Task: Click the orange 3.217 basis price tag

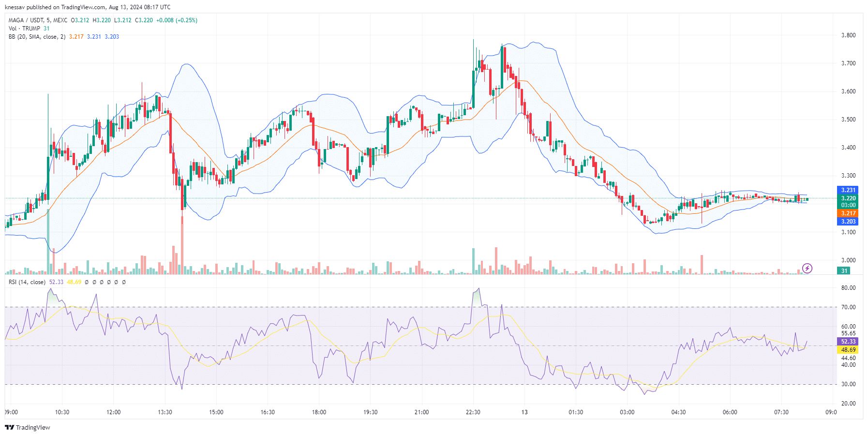Action: point(847,213)
